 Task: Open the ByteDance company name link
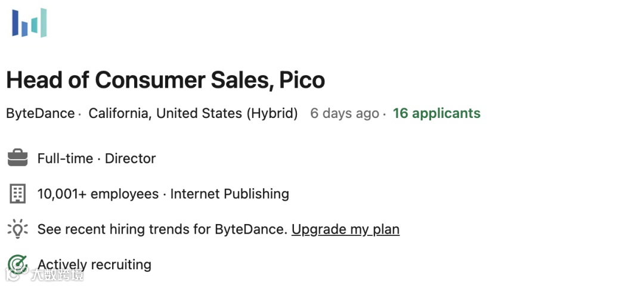tap(41, 113)
